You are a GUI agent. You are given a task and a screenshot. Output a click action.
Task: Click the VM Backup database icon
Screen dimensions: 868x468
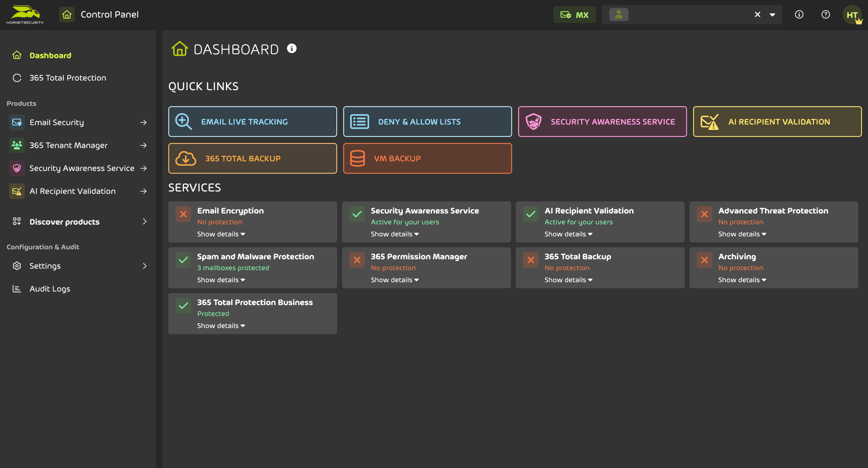pos(357,158)
